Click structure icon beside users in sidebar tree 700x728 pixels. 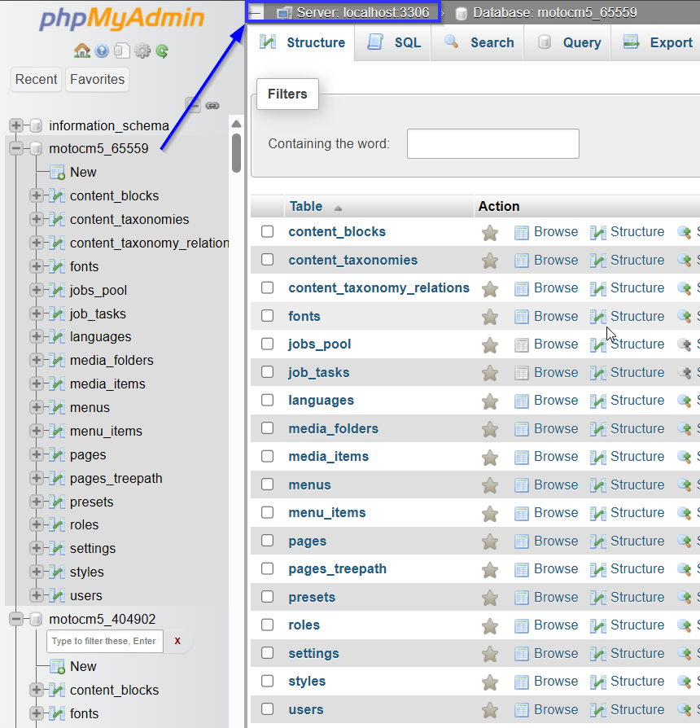57,596
